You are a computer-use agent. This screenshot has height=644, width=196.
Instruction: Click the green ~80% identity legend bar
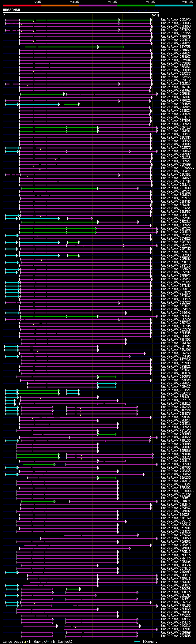click(136, 6)
